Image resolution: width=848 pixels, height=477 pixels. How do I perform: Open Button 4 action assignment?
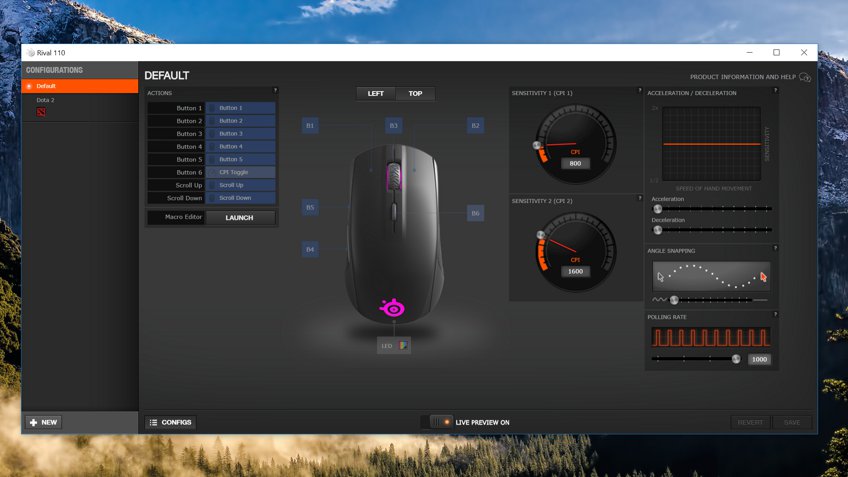click(x=241, y=147)
